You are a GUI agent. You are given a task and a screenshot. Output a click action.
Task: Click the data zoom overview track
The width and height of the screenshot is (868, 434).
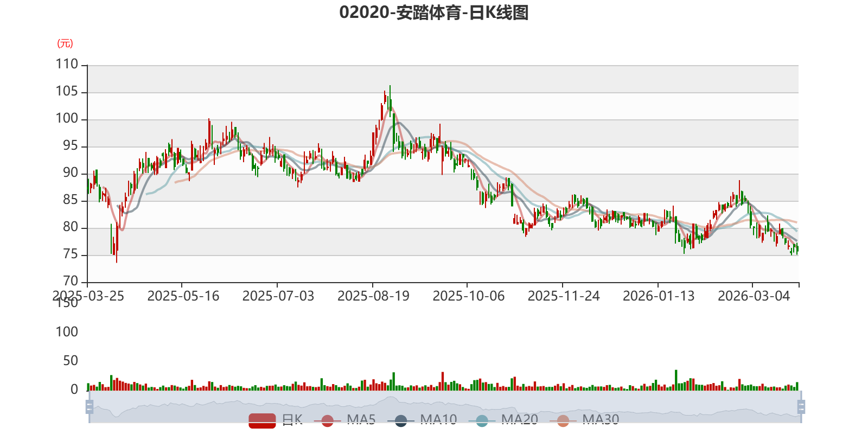coord(445,406)
